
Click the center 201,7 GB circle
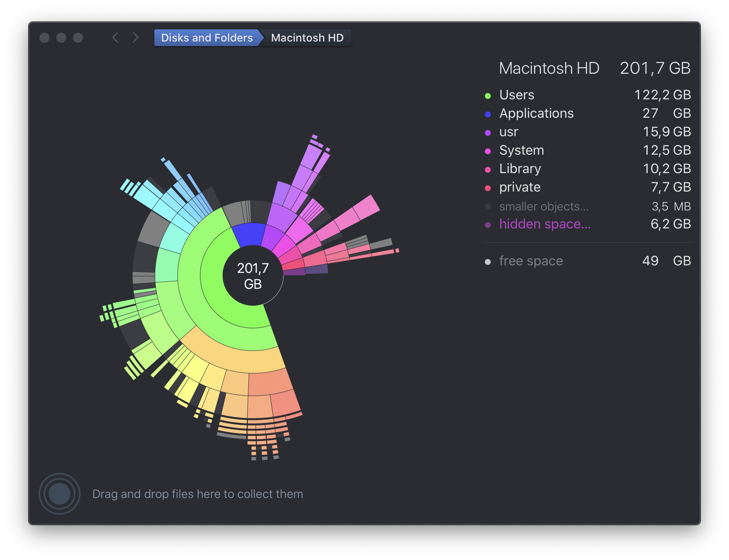click(x=253, y=276)
